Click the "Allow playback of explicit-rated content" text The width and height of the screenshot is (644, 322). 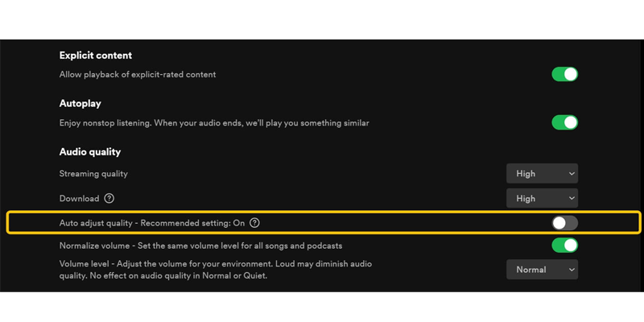point(138,75)
